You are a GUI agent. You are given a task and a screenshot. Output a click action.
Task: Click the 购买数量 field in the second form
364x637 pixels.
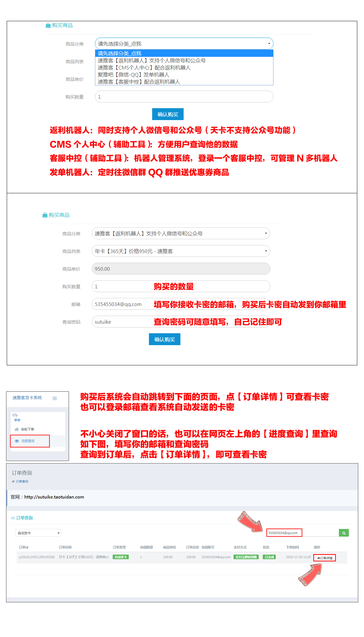[x=181, y=286]
